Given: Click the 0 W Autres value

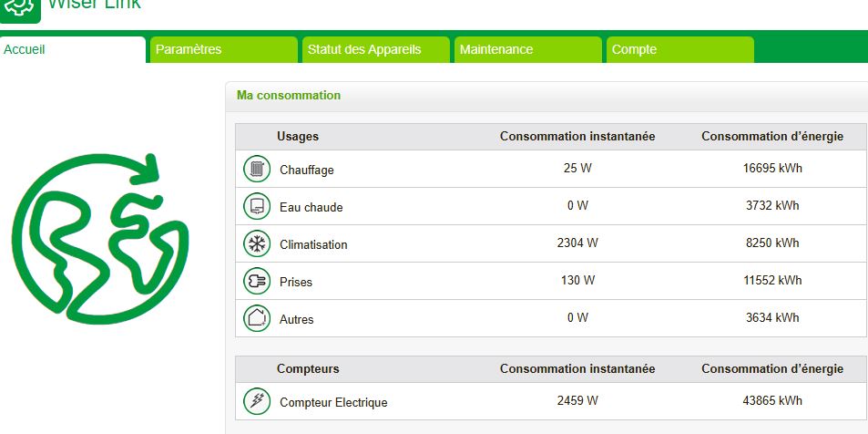Looking at the screenshot, I should point(577,317).
